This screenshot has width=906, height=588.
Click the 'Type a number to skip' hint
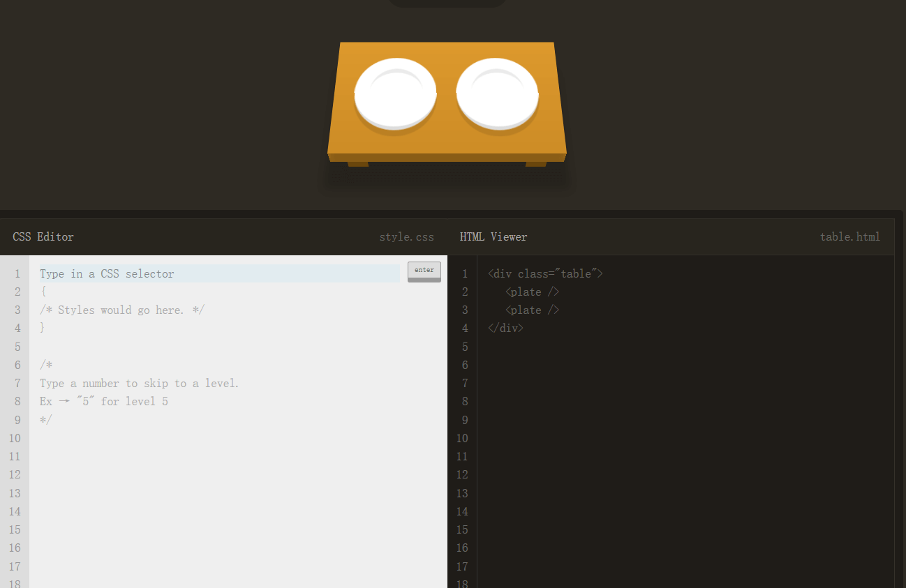tap(139, 383)
